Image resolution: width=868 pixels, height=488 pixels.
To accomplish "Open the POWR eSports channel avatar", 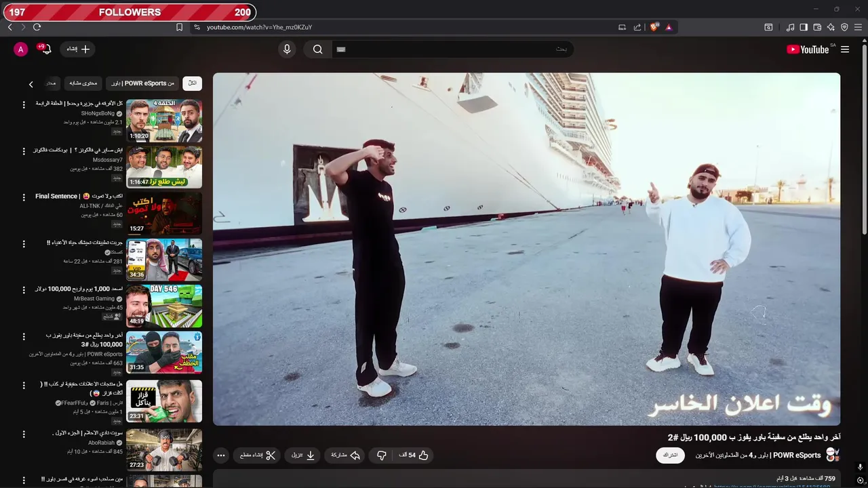I will point(833,455).
